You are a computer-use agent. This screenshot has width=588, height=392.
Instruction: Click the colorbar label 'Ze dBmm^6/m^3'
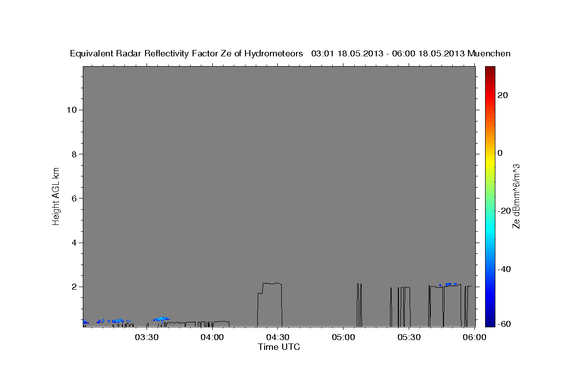click(x=515, y=196)
